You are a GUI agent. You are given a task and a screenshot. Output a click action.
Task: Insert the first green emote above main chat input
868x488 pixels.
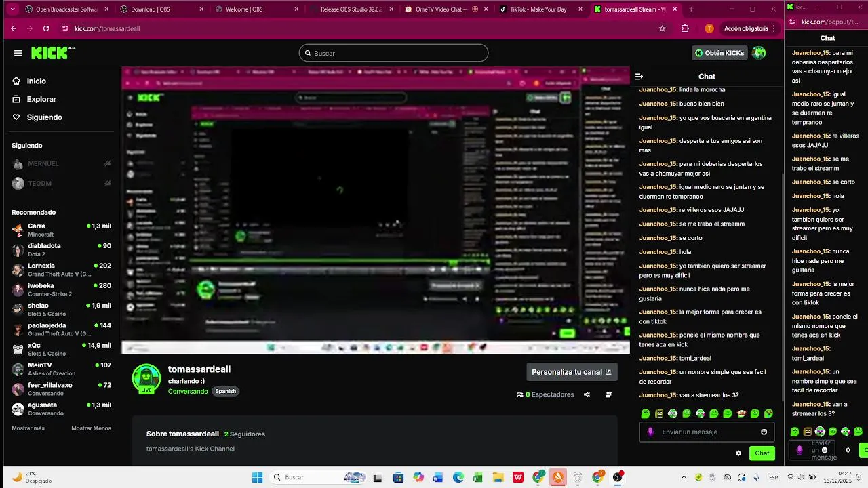coord(646,413)
